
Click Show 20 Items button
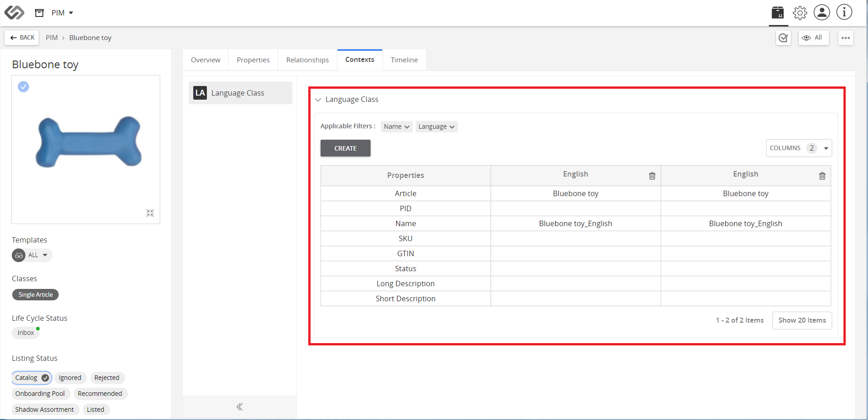tap(802, 320)
